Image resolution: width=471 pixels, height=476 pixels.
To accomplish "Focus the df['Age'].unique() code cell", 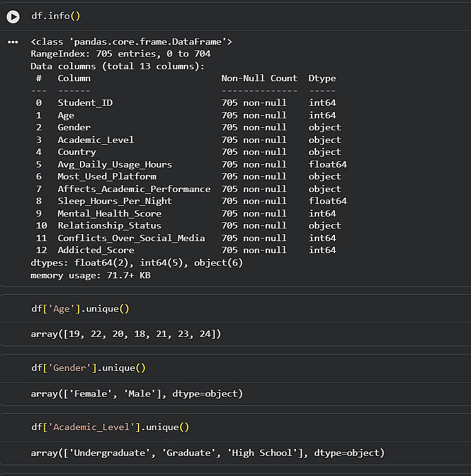I will tap(80, 309).
